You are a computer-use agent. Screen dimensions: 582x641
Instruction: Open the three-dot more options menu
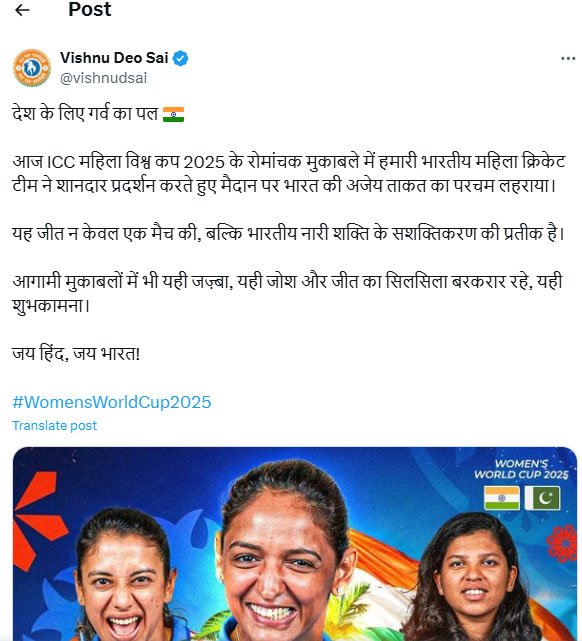tap(568, 58)
